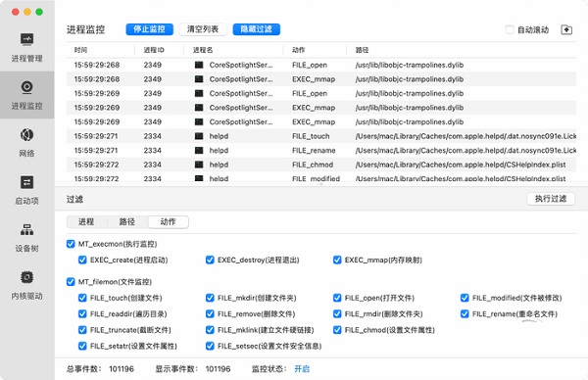Click the 停止监控 button
Screen dimensions: 588x380
(x=149, y=29)
